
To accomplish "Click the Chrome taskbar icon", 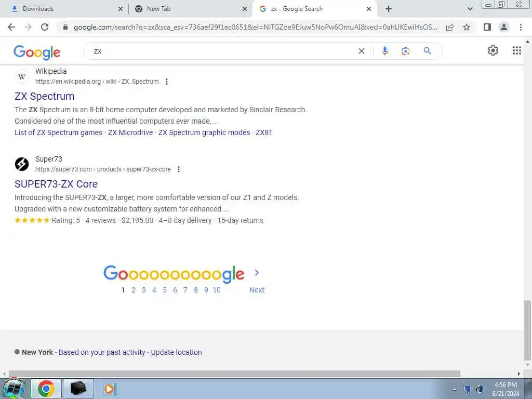I will point(46,389).
